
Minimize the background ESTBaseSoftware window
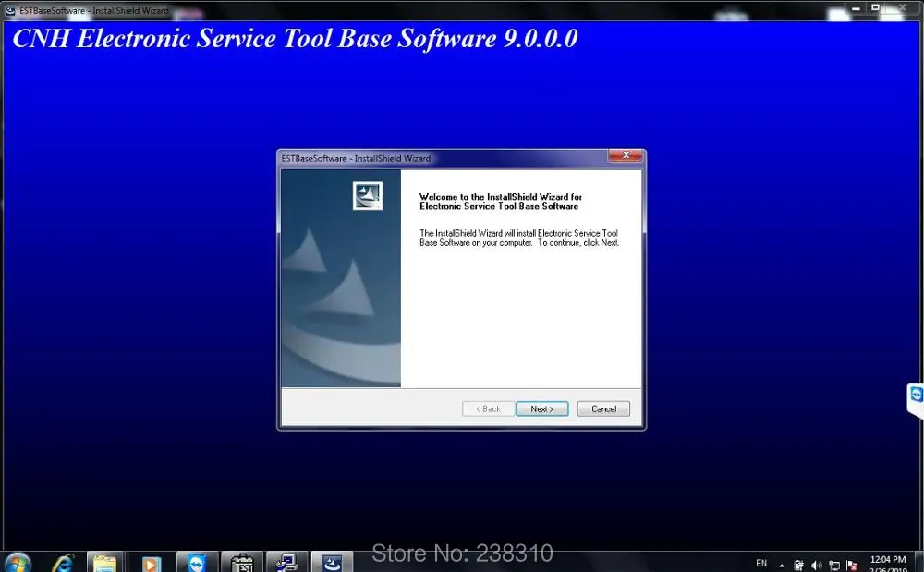tap(855, 8)
